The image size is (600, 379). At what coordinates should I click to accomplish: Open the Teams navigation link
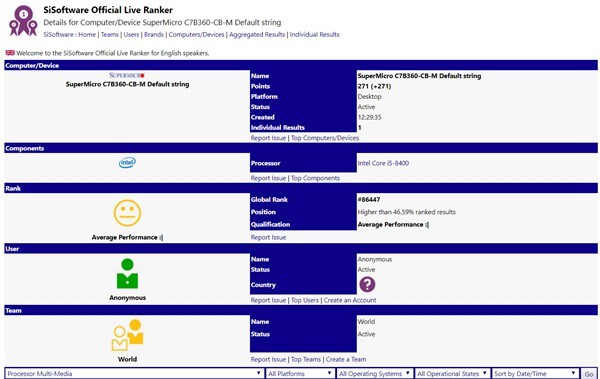click(x=109, y=34)
